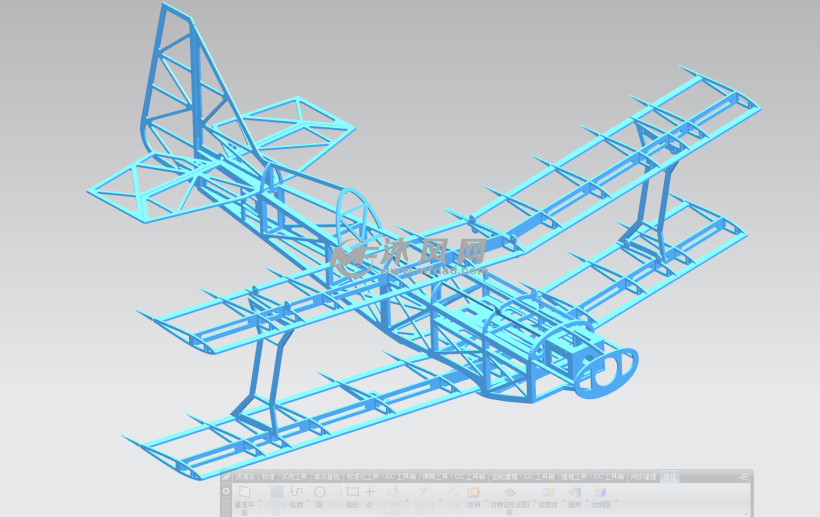Open the 真实着色 toolbar tab

[x=327, y=477]
